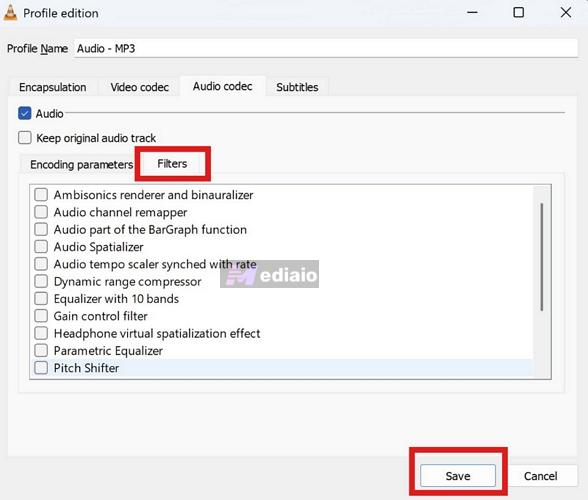The image size is (588, 500).
Task: Go to the Subtitles tab
Action: 297,87
